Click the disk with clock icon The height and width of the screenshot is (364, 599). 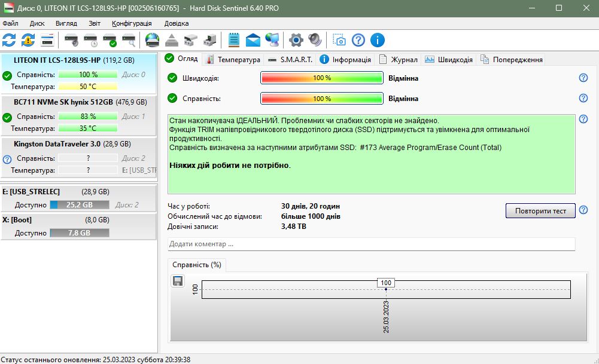(91, 40)
